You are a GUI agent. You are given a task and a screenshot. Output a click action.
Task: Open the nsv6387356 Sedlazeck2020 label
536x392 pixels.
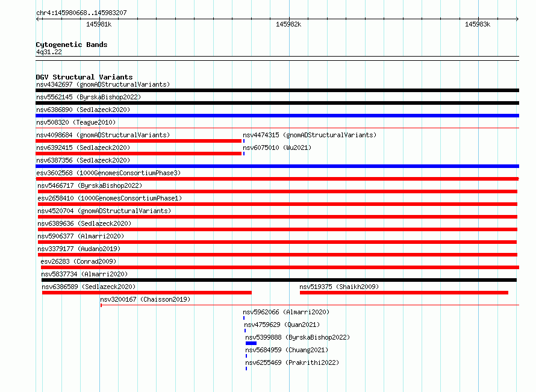click(83, 160)
